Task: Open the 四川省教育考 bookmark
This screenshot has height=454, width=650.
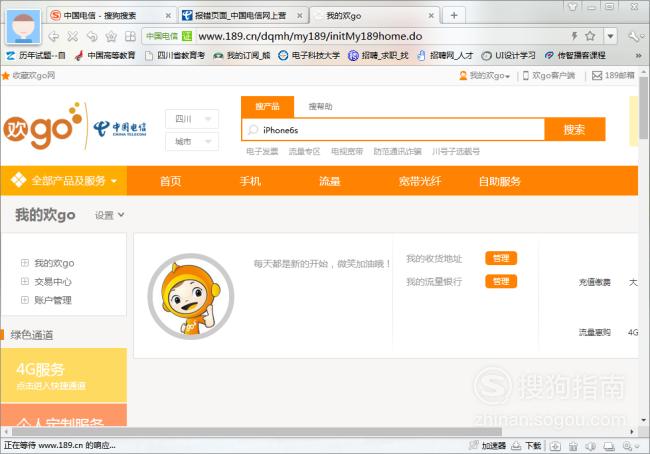Action: point(175,55)
